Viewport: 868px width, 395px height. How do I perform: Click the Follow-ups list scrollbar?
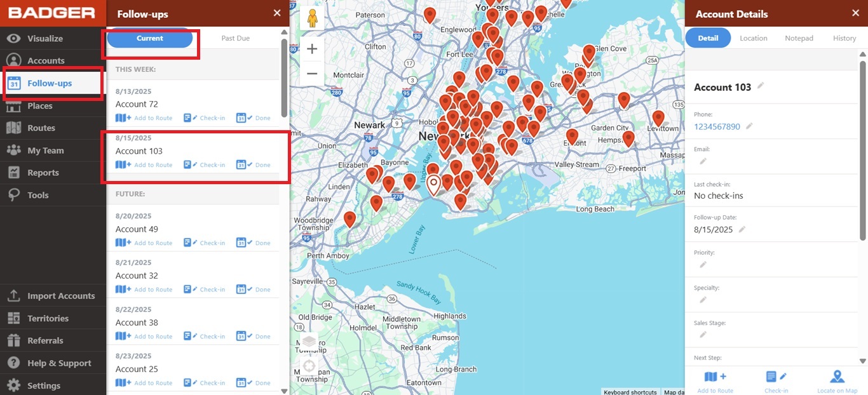pos(284,78)
